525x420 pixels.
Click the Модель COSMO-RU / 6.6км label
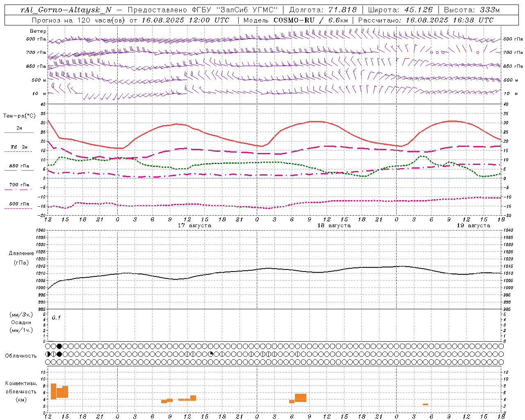pos(295,20)
